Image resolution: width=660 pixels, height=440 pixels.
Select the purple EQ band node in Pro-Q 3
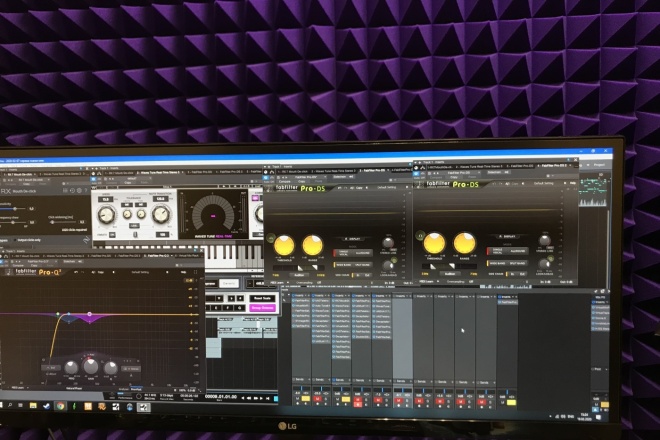89,314
